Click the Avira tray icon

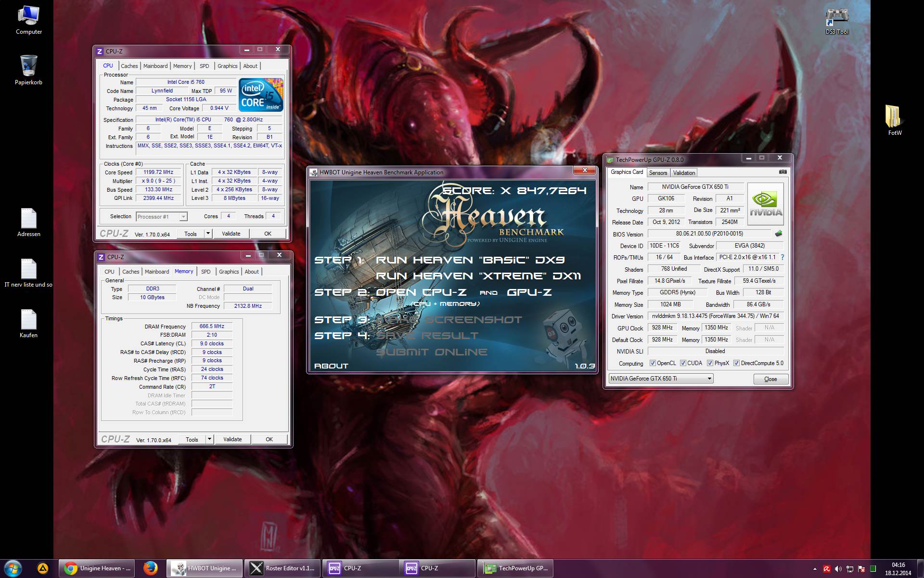tap(827, 569)
